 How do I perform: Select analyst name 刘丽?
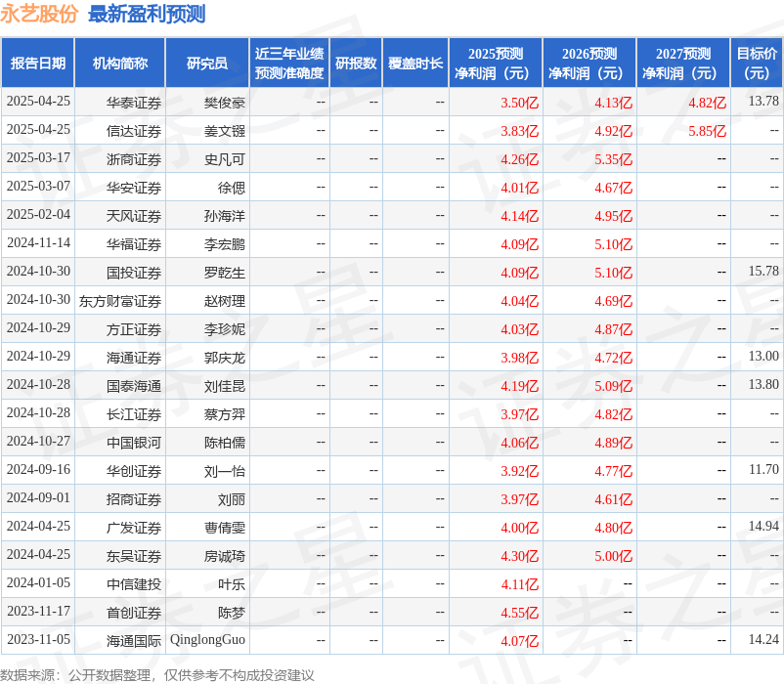[232, 499]
